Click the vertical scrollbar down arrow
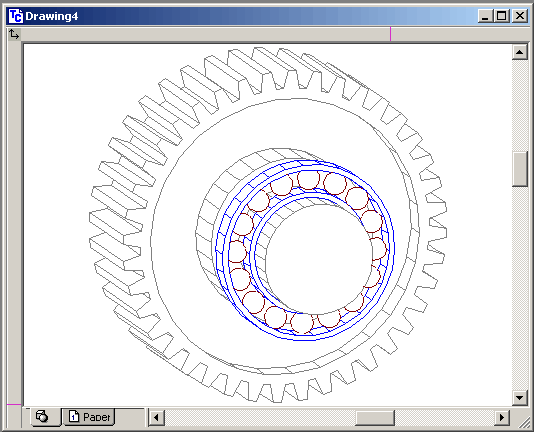 pos(520,398)
